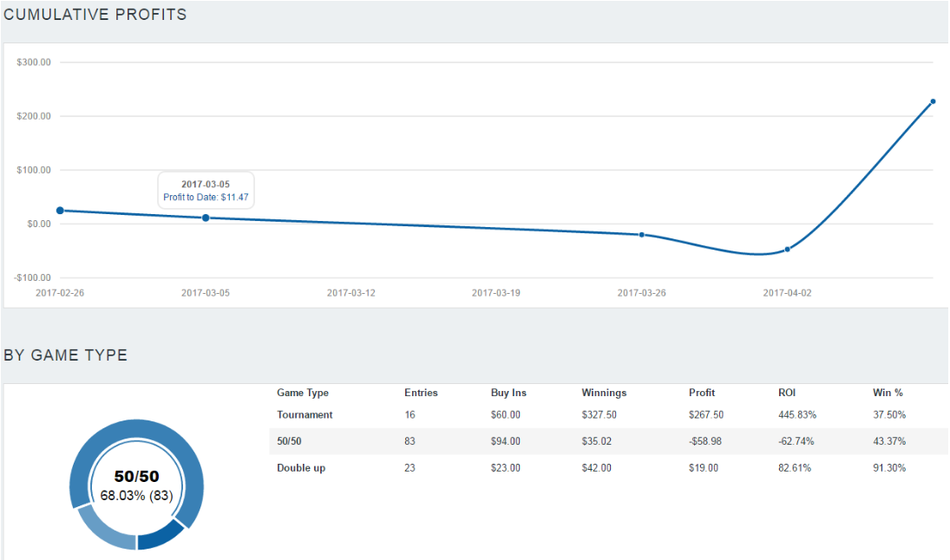Click the profit line marker for 2017-03-26
This screenshot has width=950, height=560.
point(642,235)
